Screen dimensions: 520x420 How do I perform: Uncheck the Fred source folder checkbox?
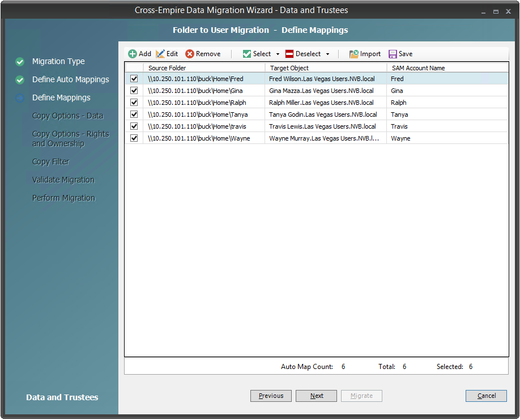coord(134,79)
